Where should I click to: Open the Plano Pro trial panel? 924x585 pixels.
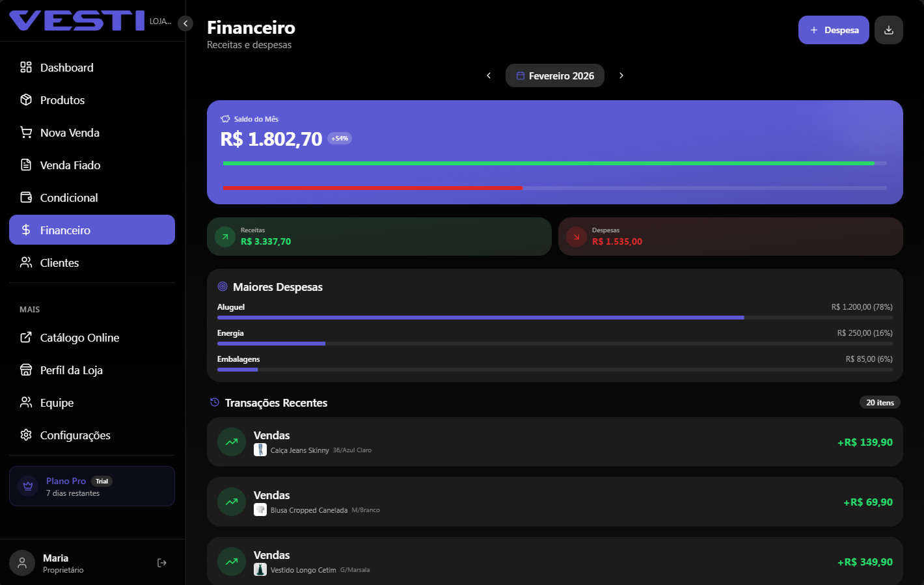pyautogui.click(x=92, y=485)
